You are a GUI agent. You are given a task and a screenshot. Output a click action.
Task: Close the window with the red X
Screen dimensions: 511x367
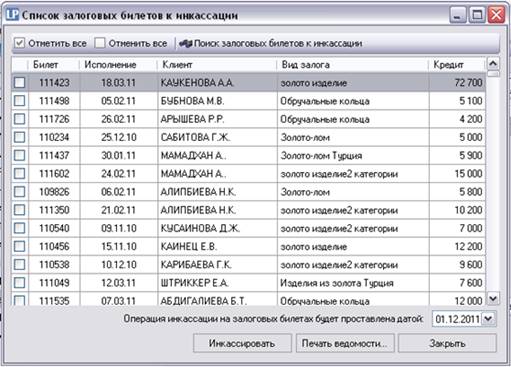coord(496,15)
